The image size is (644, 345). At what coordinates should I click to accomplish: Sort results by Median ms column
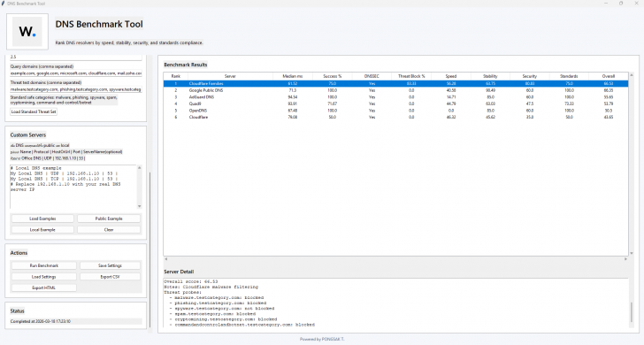click(293, 76)
